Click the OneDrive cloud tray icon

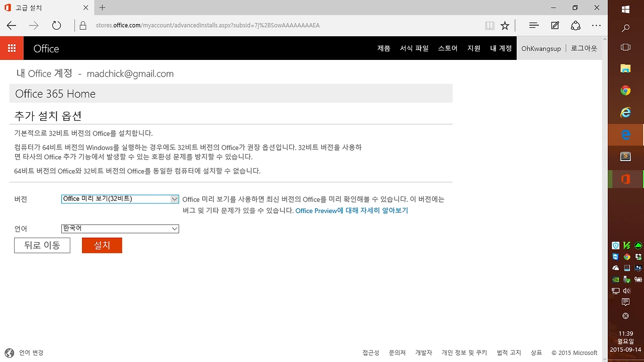[616, 268]
